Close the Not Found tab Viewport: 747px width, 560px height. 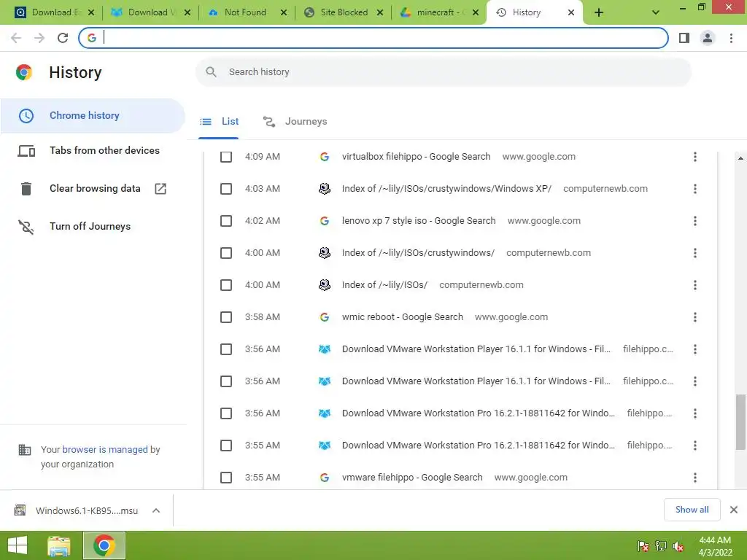[x=284, y=13]
